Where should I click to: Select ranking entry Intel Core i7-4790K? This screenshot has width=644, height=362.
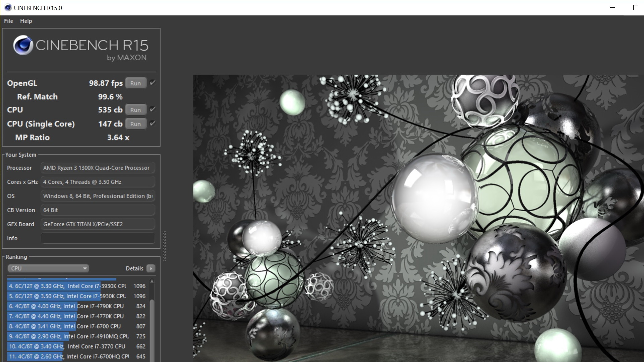pyautogui.click(x=77, y=306)
